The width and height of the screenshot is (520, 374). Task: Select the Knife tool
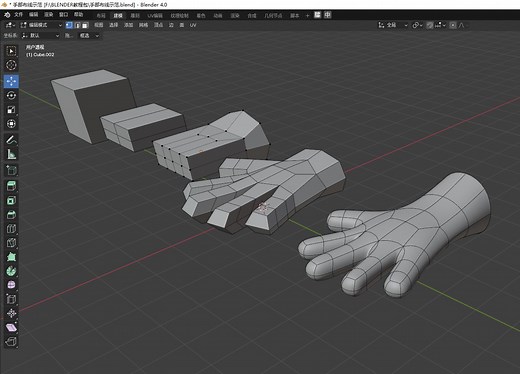pos(11,243)
